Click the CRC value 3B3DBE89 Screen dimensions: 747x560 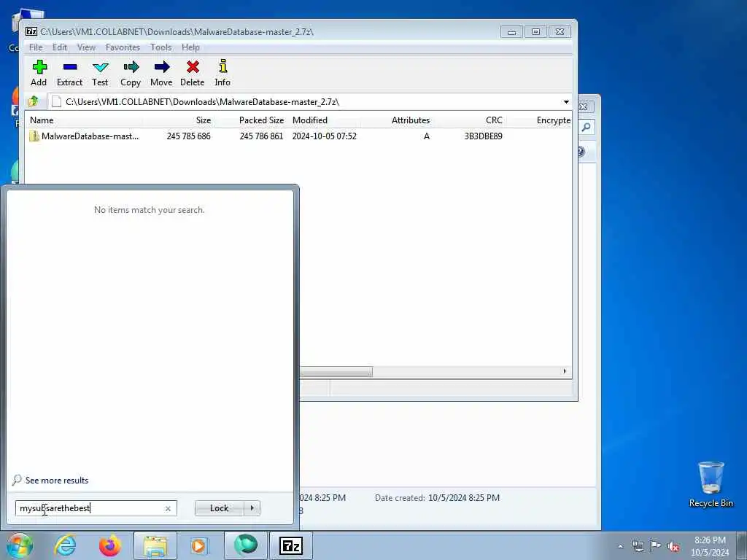[483, 136]
